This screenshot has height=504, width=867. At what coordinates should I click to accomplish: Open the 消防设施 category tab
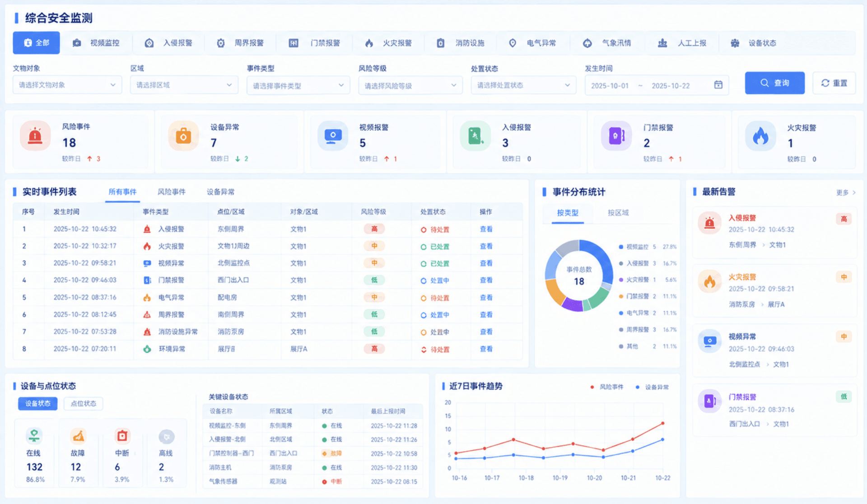click(461, 43)
